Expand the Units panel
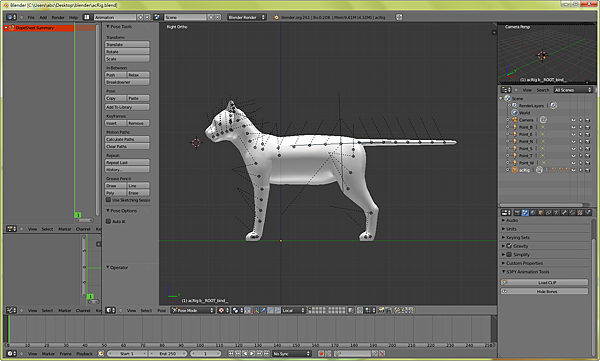 pos(504,229)
